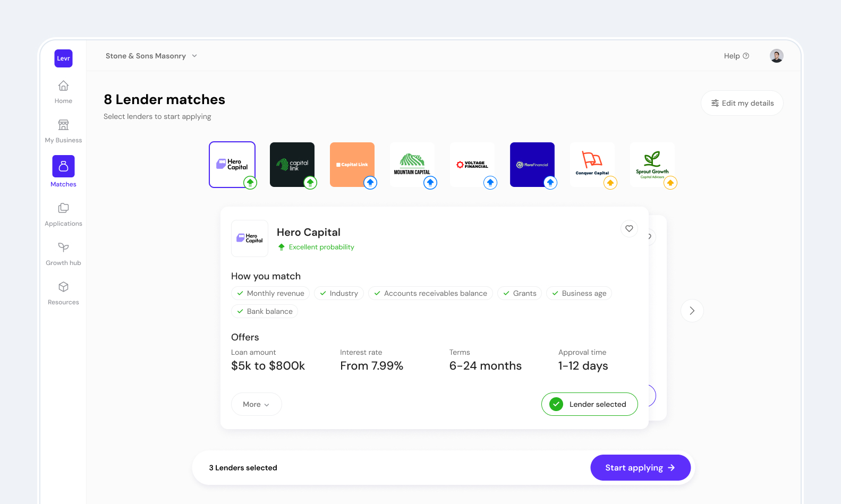Open the Matches sidebar item

click(63, 172)
